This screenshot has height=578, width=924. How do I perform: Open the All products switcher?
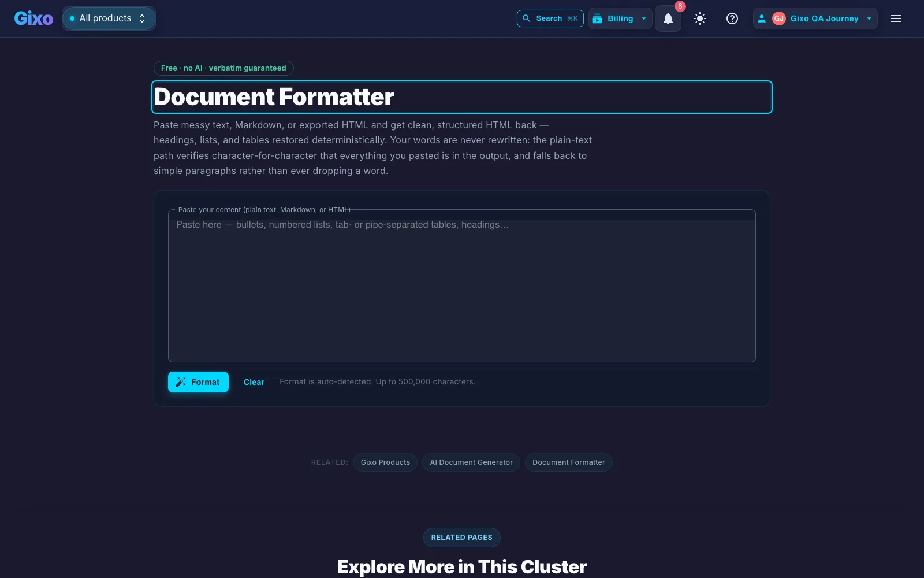click(109, 18)
